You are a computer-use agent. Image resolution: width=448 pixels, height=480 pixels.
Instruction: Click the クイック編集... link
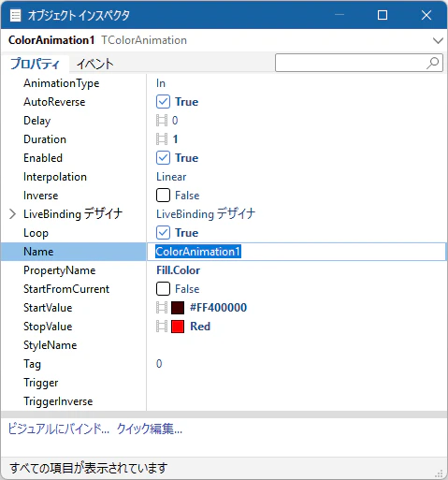coord(150,429)
